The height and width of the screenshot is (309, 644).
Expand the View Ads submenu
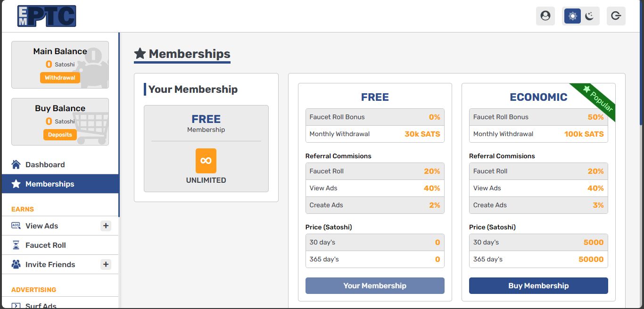coord(106,226)
